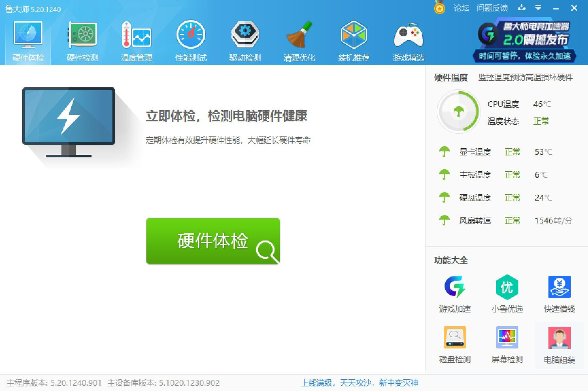
Task: Click the skin/download icon in title bar
Action: [522, 8]
